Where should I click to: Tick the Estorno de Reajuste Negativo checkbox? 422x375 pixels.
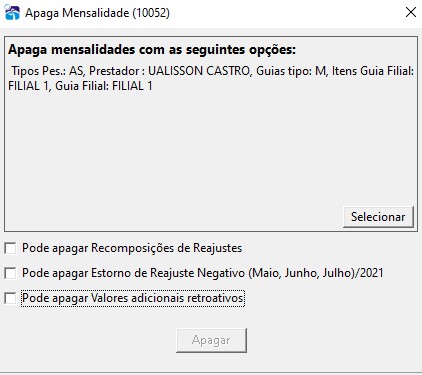pos(10,273)
